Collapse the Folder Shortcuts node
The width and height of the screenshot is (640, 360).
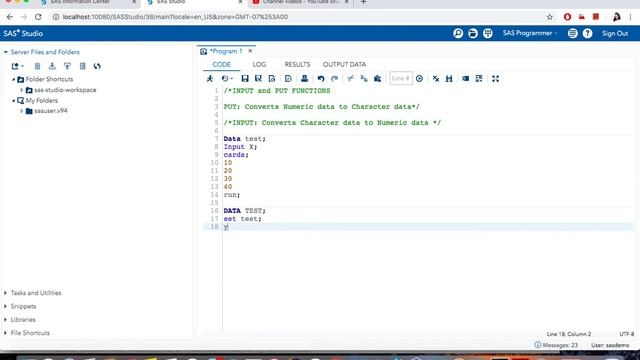[x=13, y=80]
